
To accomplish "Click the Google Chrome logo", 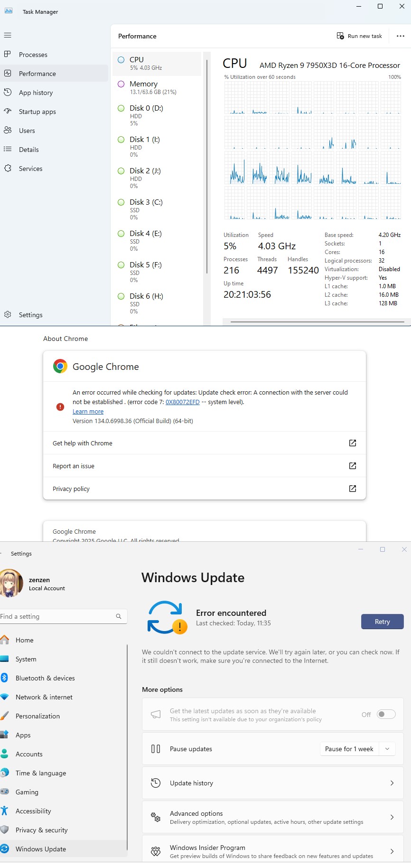I will pos(60,366).
